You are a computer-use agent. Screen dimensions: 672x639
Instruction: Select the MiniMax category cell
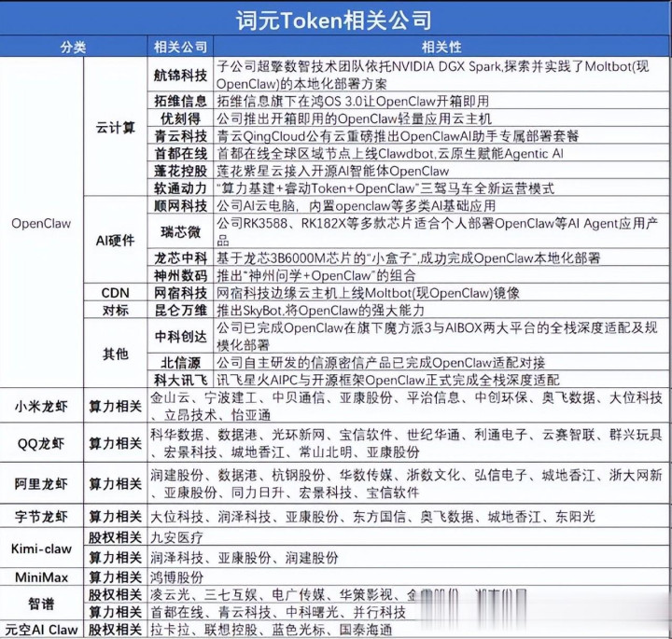[41, 577]
